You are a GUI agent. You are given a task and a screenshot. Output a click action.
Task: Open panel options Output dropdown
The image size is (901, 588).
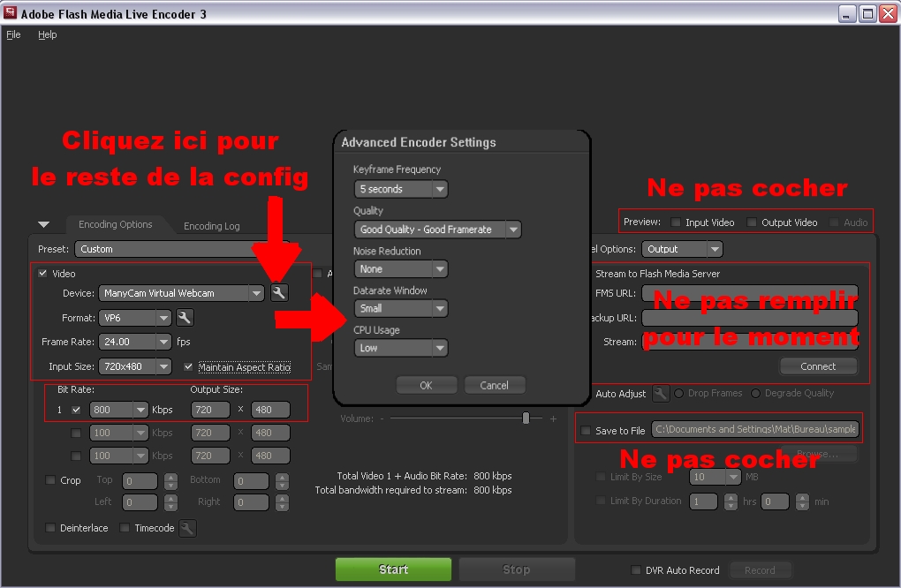coord(682,249)
